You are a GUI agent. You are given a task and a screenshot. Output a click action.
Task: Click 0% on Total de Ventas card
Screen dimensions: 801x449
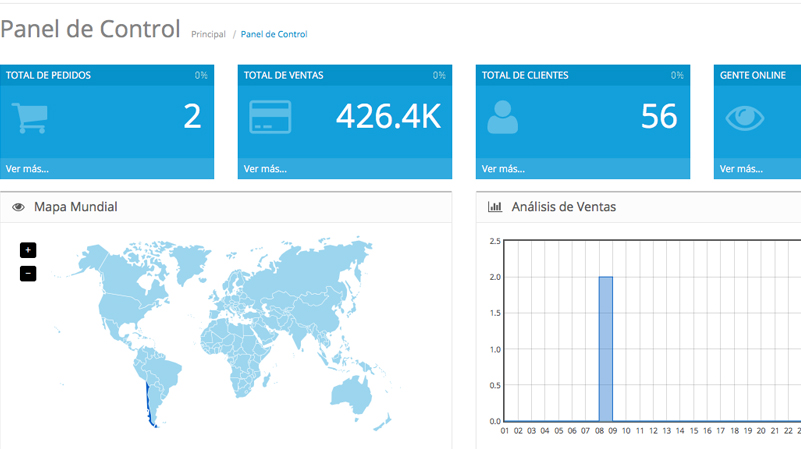439,75
